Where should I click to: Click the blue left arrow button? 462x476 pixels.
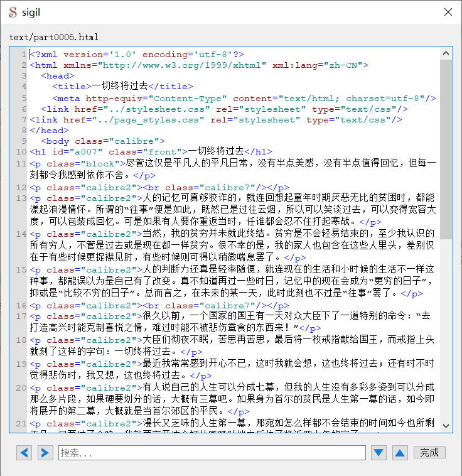coord(24,453)
